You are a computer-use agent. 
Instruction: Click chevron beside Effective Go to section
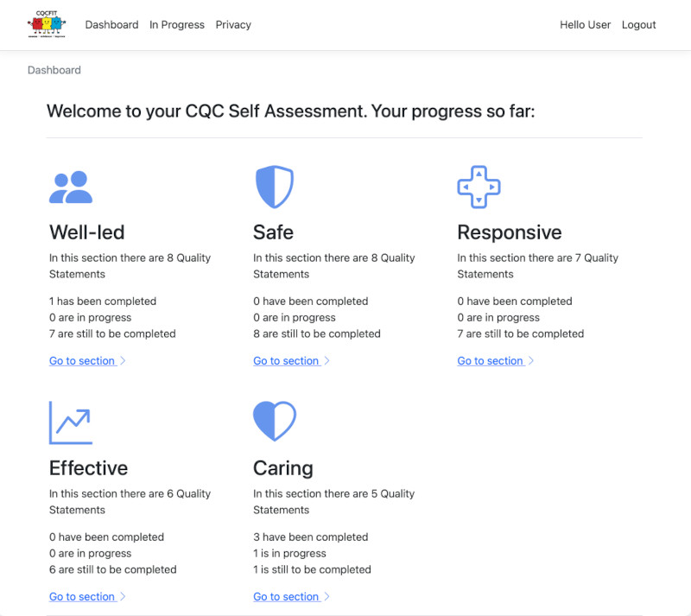[123, 596]
